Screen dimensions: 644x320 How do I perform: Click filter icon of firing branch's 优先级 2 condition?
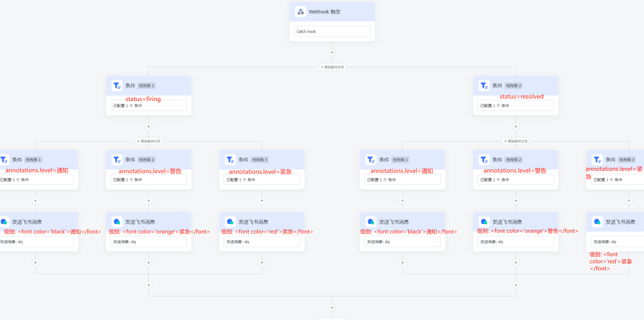pos(117,160)
